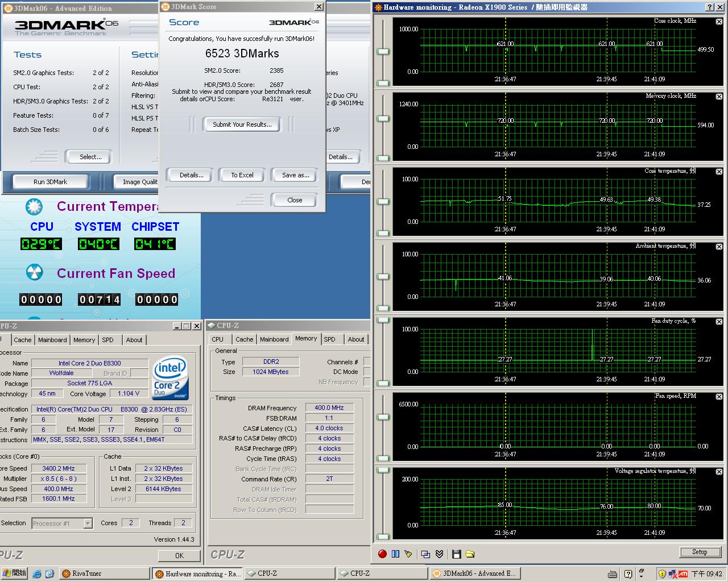Screen dimensions: 728x582
Task: Open a log with the yellow folder icon
Action: 470,554
